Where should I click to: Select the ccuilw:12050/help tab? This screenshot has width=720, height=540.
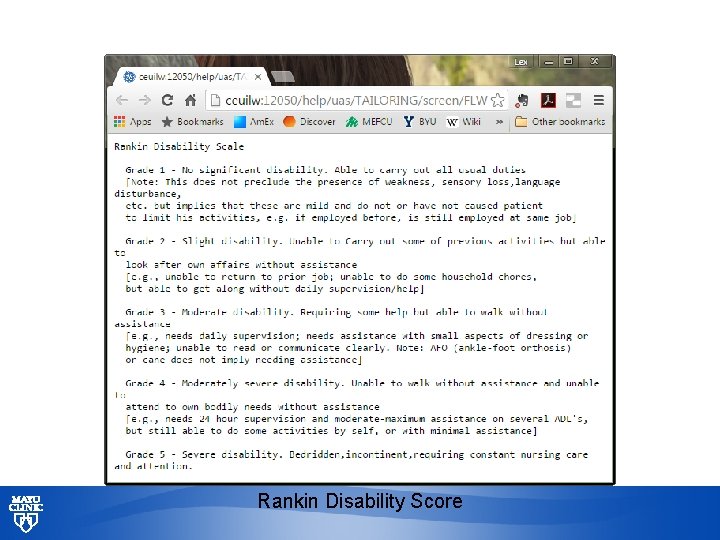click(x=191, y=77)
